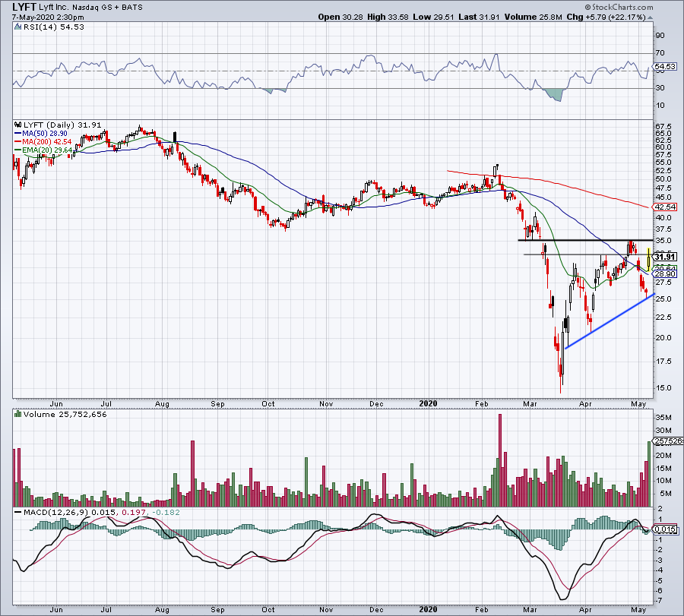Click the bold LYFT ticker symbol
This screenshot has height=616, width=684.
pyautogui.click(x=24, y=7)
